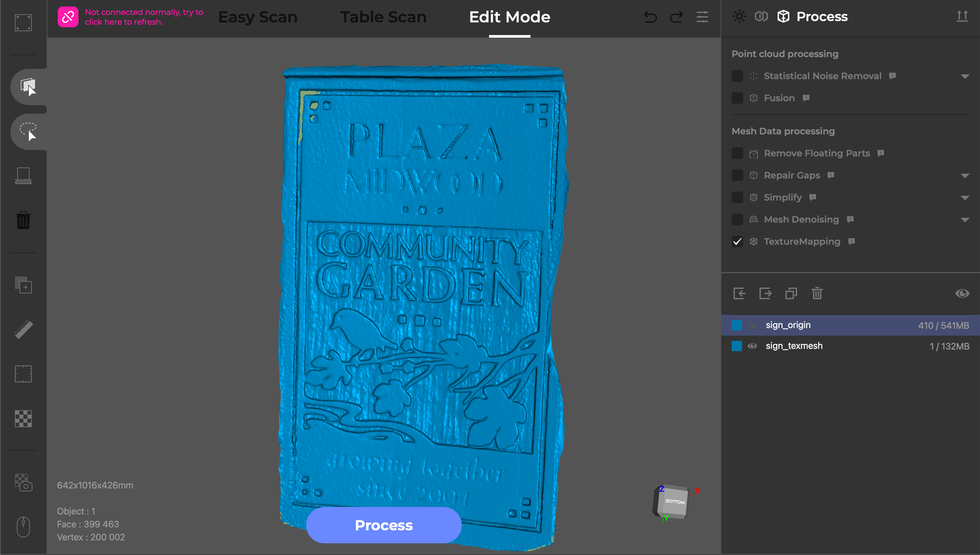The image size is (980, 555).
Task: Duplicate the selected model icon
Action: tap(791, 293)
